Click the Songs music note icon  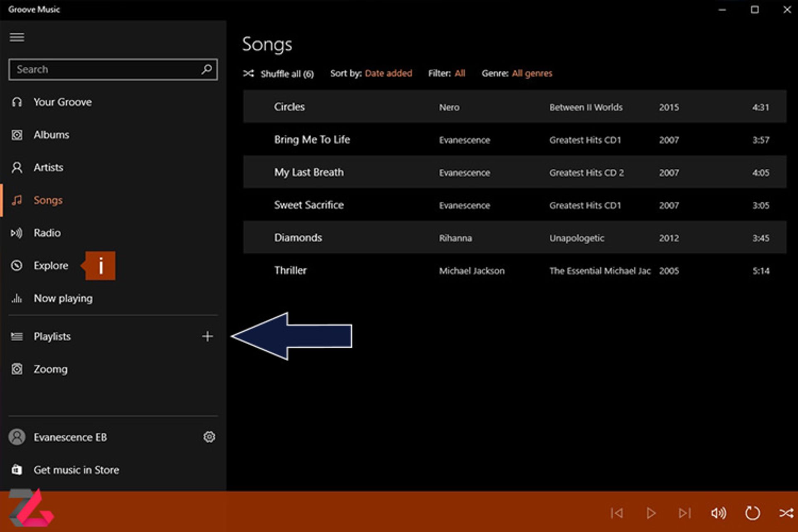click(x=17, y=200)
